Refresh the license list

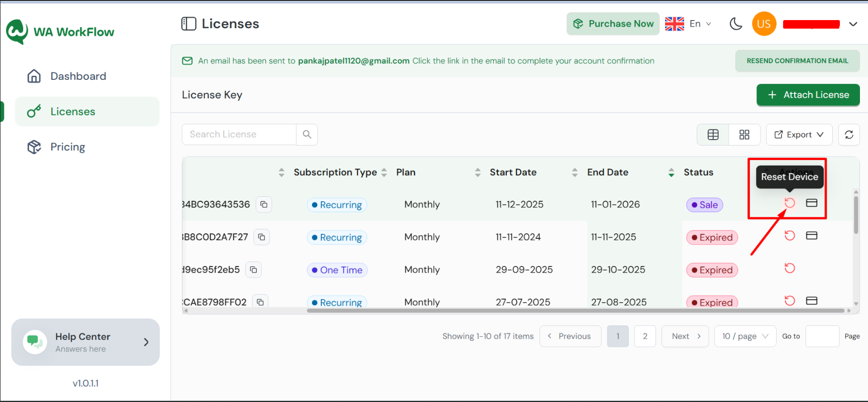click(x=849, y=135)
